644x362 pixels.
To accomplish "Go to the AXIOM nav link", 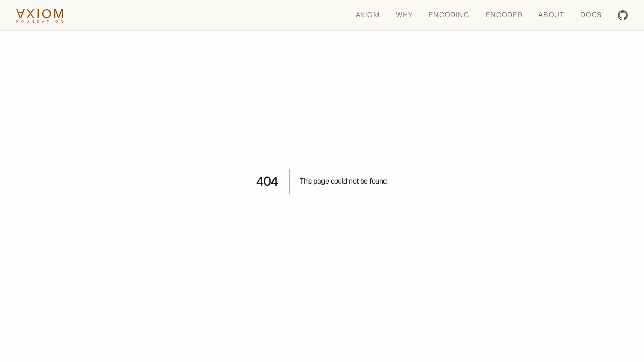I will [x=368, y=15].
